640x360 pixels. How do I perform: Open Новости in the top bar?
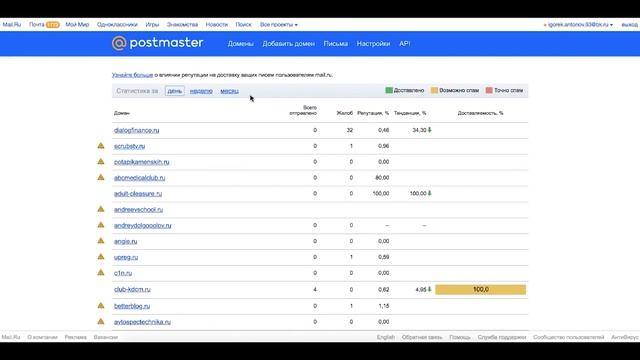[x=217, y=24]
